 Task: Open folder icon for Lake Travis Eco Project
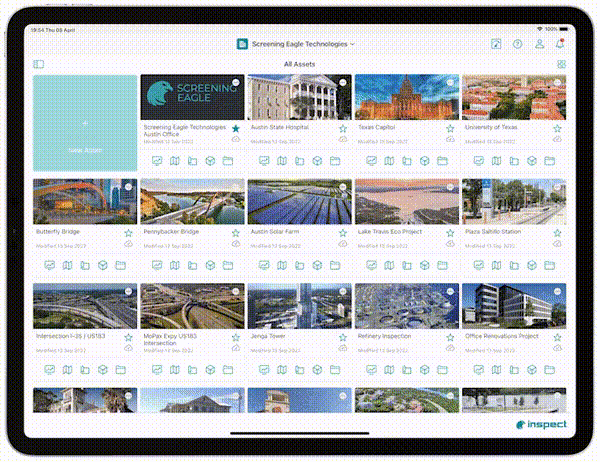point(442,265)
